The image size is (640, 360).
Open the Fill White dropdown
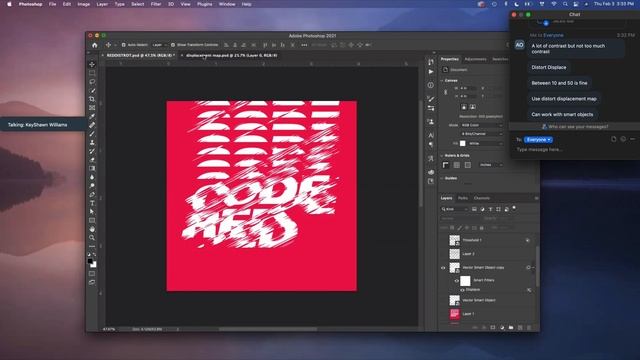click(x=485, y=143)
